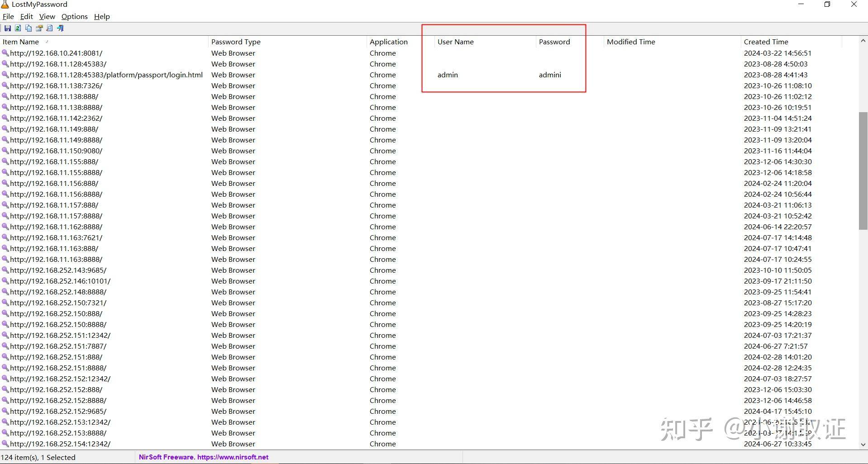Sort by the Modified Time column header

[672, 42]
